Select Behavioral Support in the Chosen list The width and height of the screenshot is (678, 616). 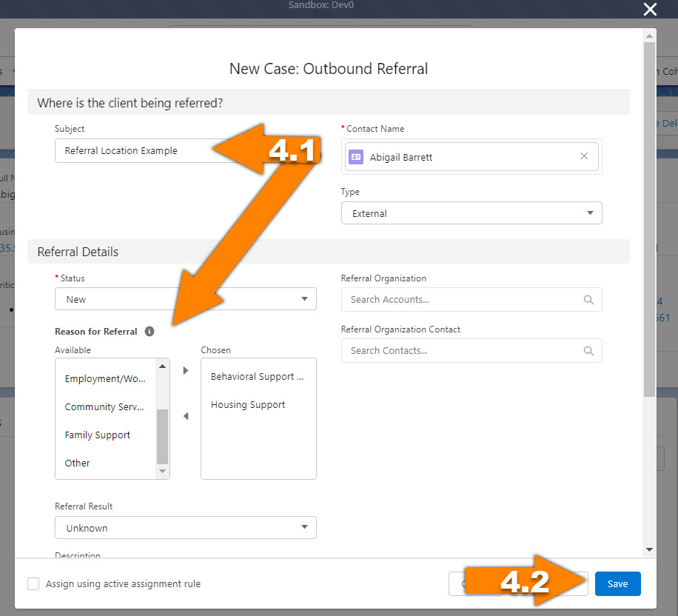pyautogui.click(x=258, y=376)
